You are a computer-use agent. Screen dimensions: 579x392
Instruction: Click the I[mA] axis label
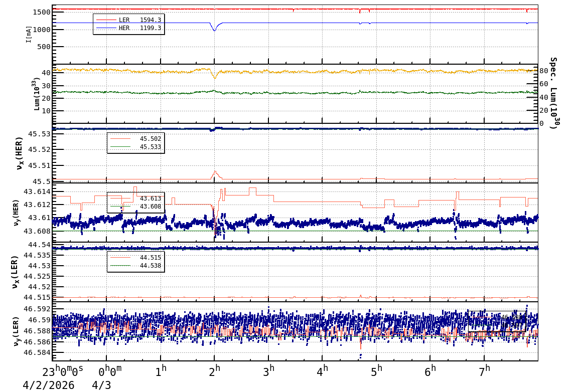pyautogui.click(x=29, y=34)
